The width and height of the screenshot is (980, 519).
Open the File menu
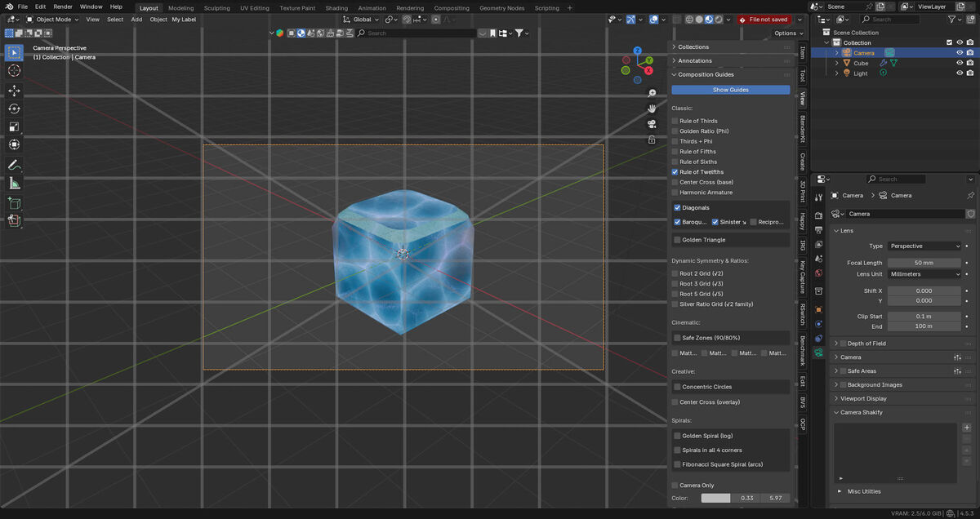22,7
